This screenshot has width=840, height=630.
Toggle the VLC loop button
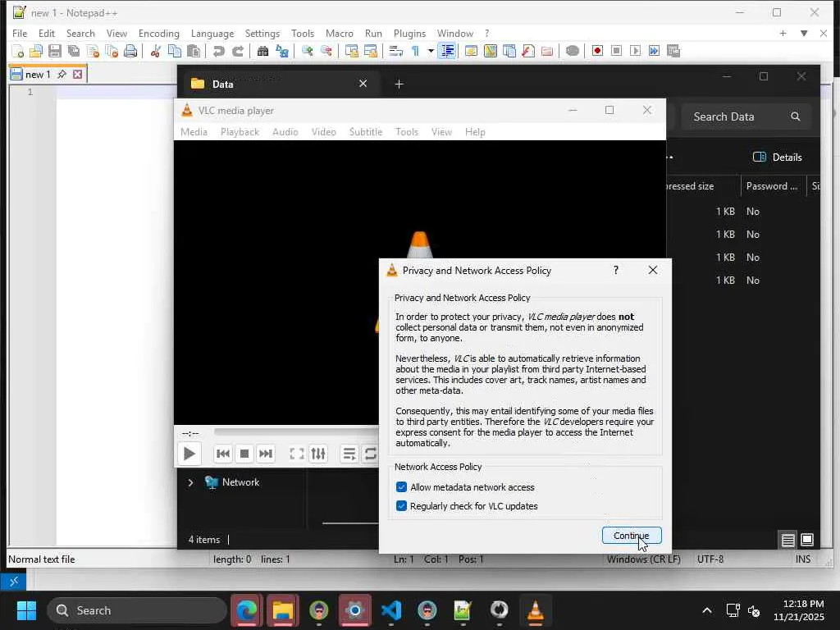click(370, 454)
